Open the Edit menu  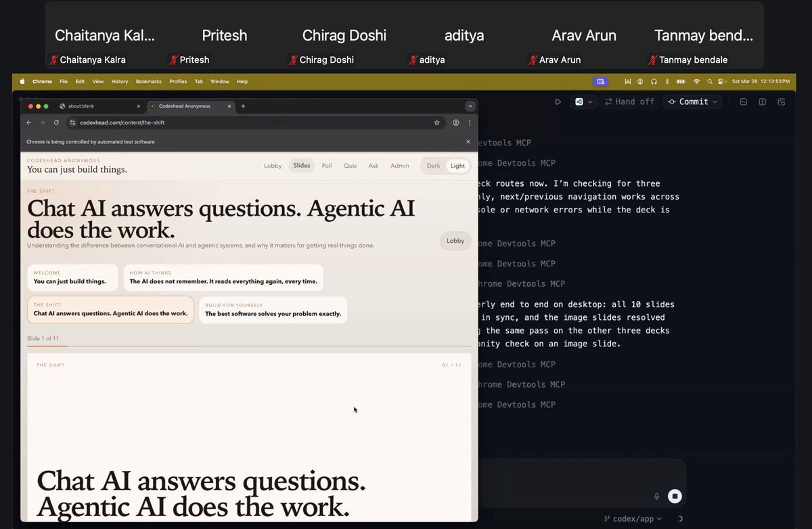click(x=80, y=81)
